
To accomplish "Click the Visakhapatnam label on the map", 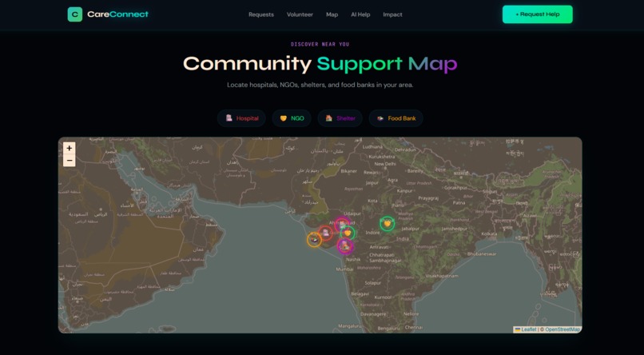I will click(442, 276).
